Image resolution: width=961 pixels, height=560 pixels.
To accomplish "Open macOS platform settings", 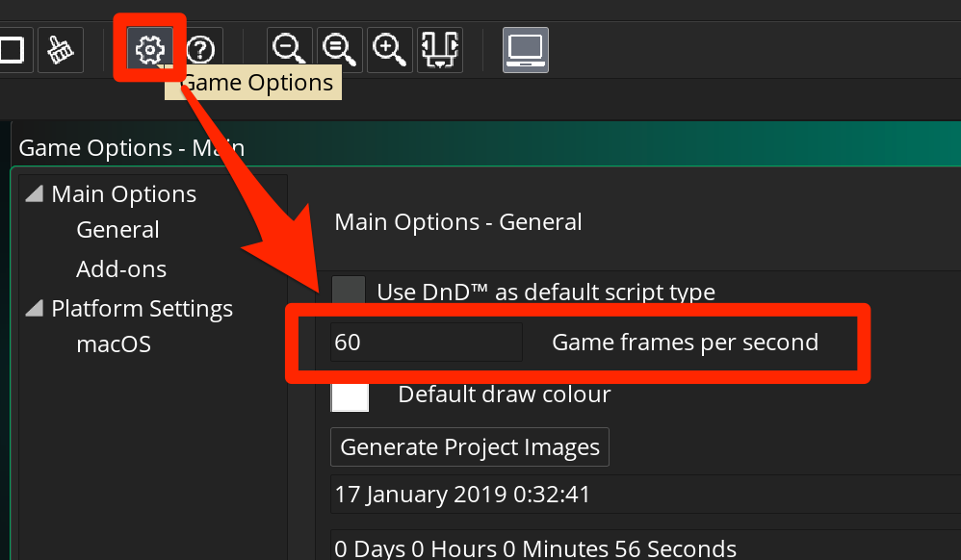I will click(x=114, y=344).
